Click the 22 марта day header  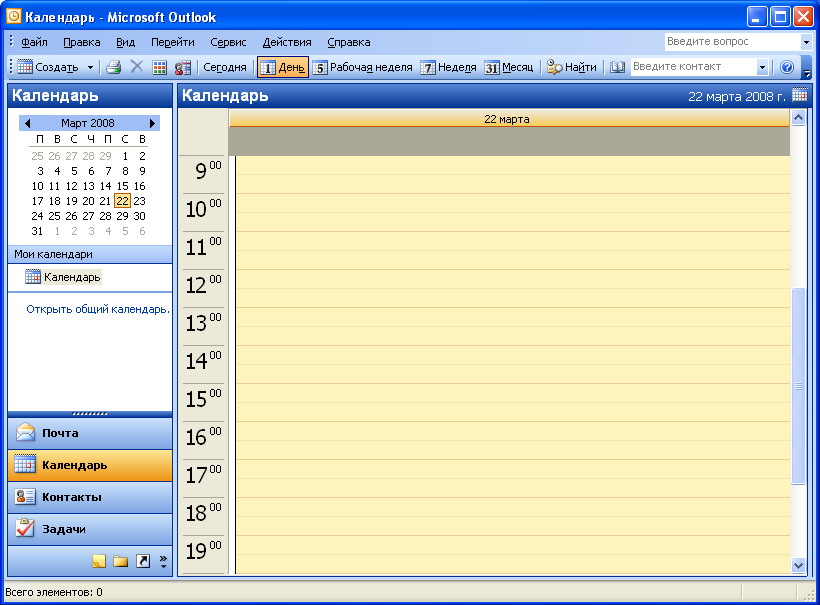click(509, 119)
